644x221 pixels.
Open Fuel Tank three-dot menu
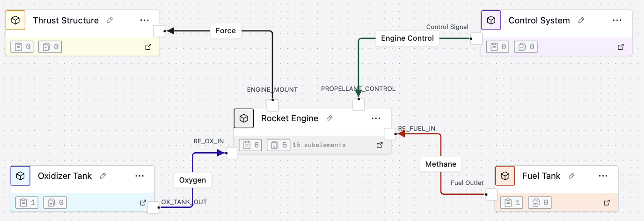tap(602, 176)
